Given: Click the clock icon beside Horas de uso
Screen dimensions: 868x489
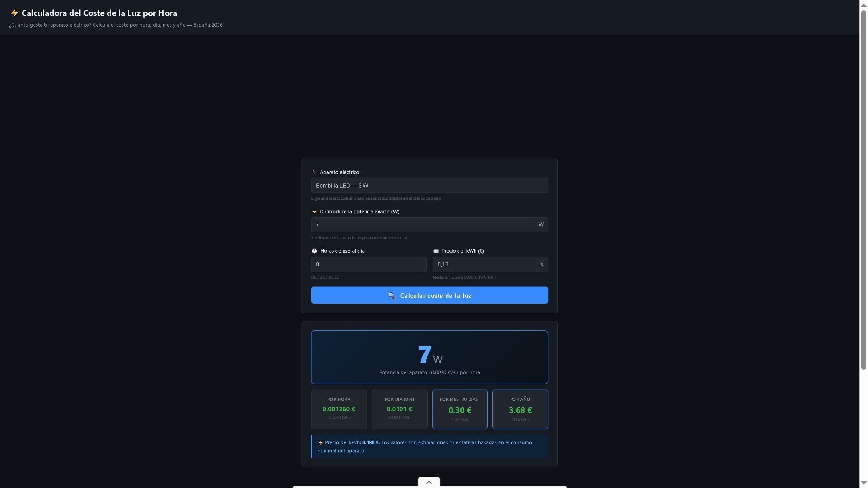Looking at the screenshot, I should [x=314, y=251].
